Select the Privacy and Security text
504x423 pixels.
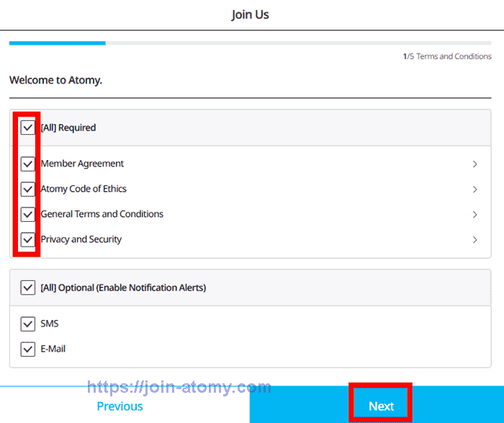81,239
